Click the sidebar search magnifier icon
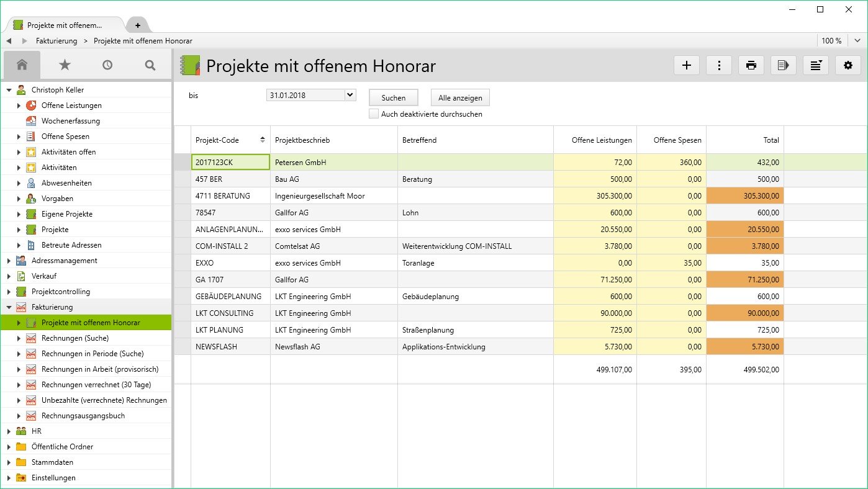Viewport: 868px width, 489px height. click(x=150, y=65)
